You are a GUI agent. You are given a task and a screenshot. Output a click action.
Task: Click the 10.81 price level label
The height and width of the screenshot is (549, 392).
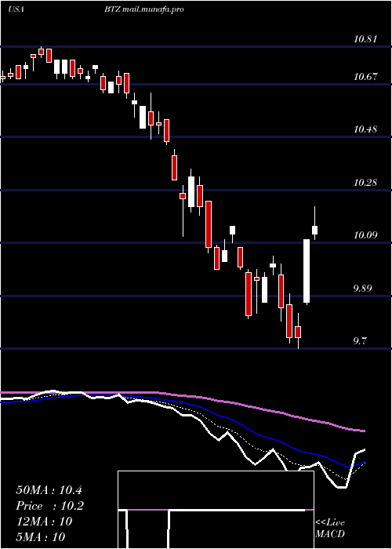coord(365,39)
